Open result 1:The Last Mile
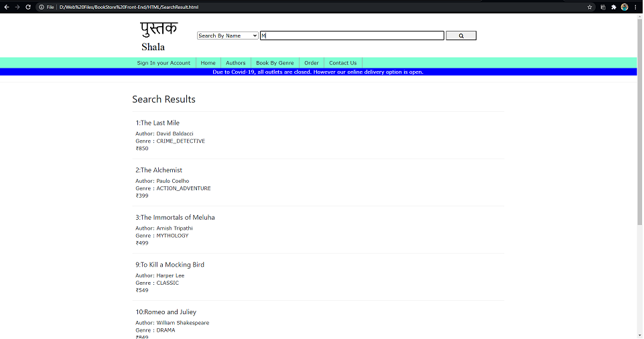This screenshot has height=339, width=644. click(x=157, y=123)
